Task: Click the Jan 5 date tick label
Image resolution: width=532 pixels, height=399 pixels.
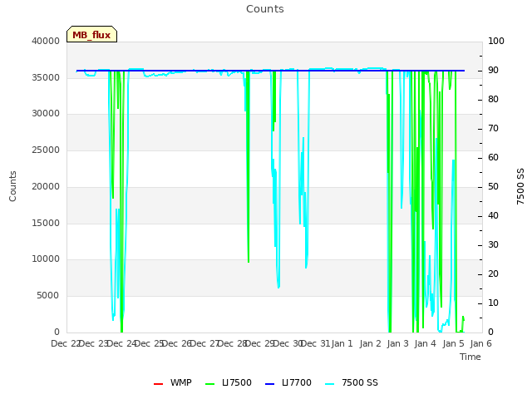Action: point(453,343)
